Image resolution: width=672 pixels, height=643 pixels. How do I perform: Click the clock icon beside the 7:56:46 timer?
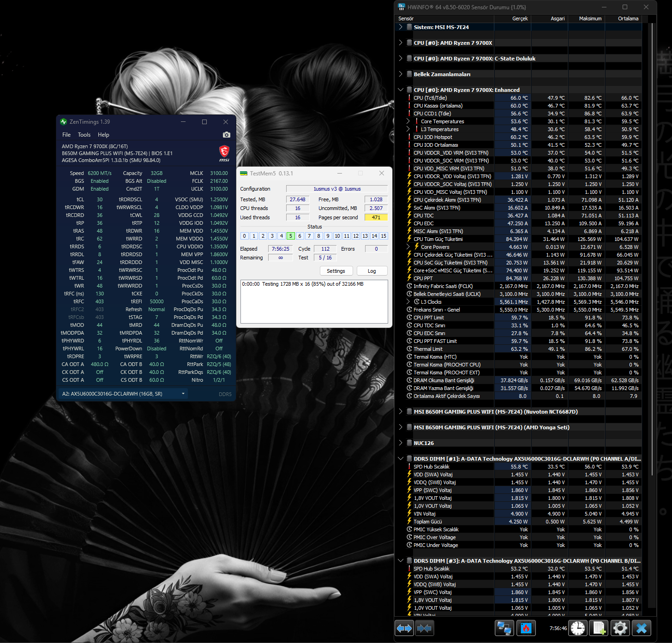point(578,628)
